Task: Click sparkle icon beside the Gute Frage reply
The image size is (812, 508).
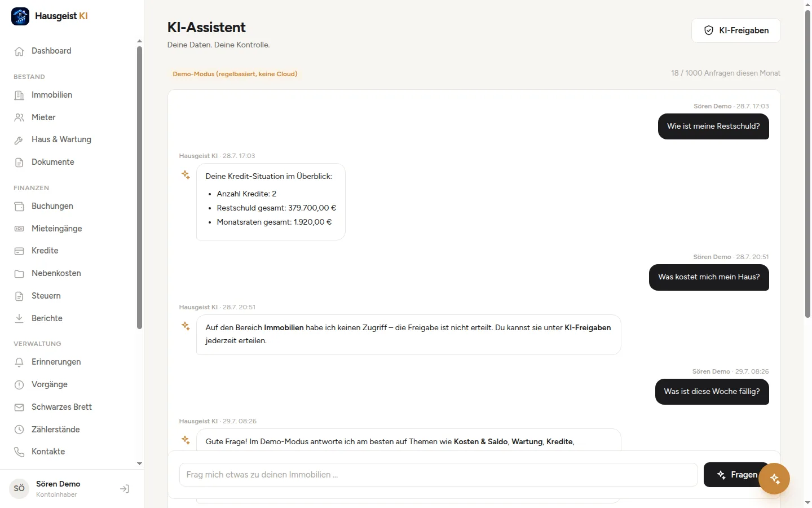Action: pos(186,440)
